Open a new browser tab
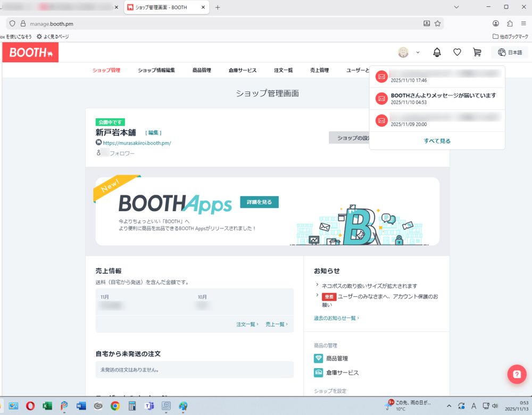Viewport: 532px width, 415px height. pos(218,7)
